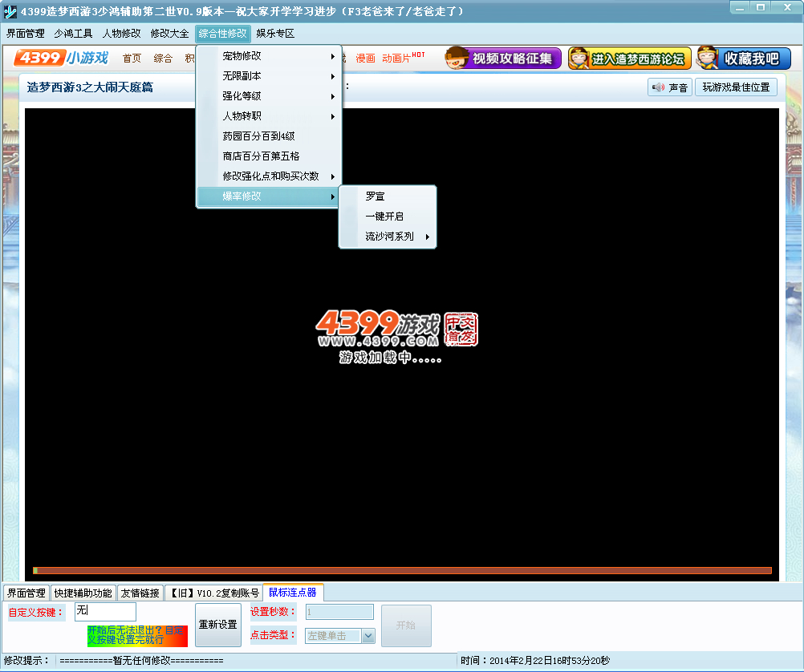Click the rainbow 开始后无法退出 notice

(x=137, y=636)
